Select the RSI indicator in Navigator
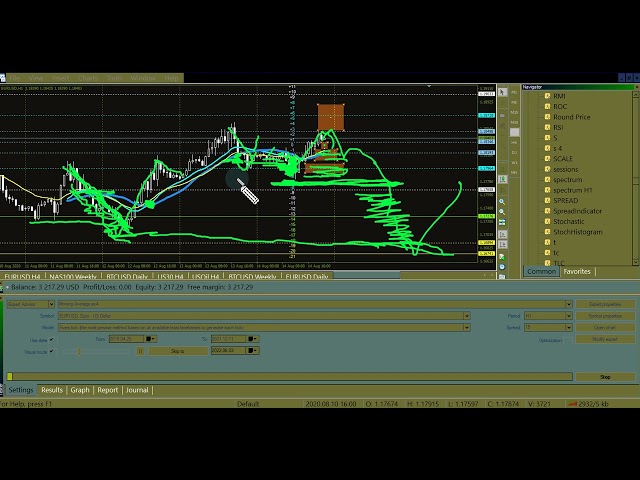 pyautogui.click(x=558, y=127)
